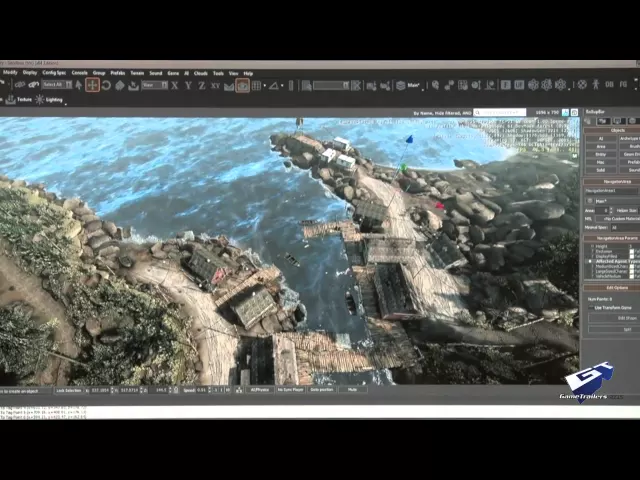Toggle Lock Selection in status bar
The height and width of the screenshot is (480, 640).
pyautogui.click(x=69, y=391)
